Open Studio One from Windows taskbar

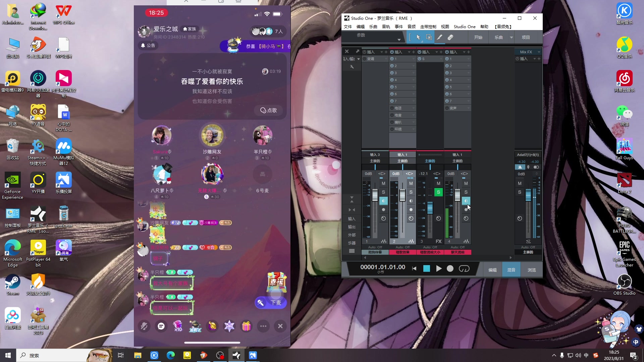236,355
